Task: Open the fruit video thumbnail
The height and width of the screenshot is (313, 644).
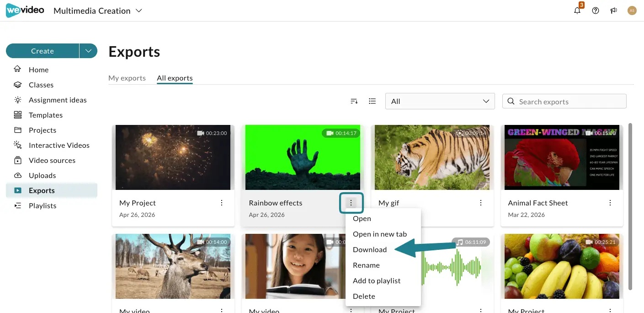Action: pyautogui.click(x=562, y=266)
